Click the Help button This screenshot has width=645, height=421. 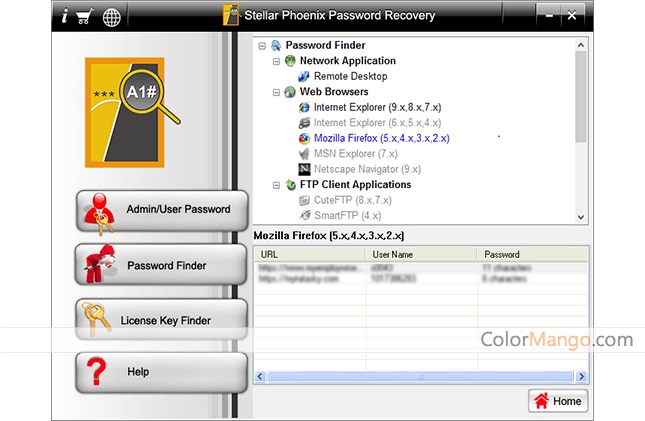161,372
